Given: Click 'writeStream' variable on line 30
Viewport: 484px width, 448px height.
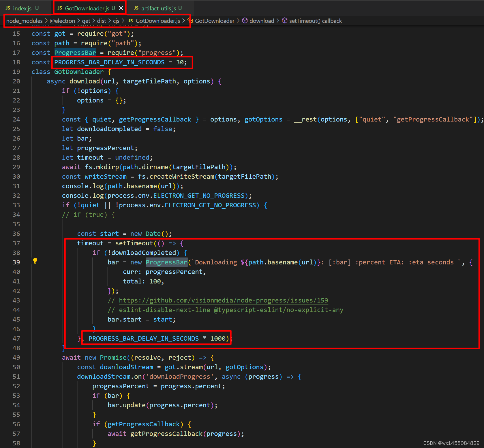Looking at the screenshot, I should (106, 177).
